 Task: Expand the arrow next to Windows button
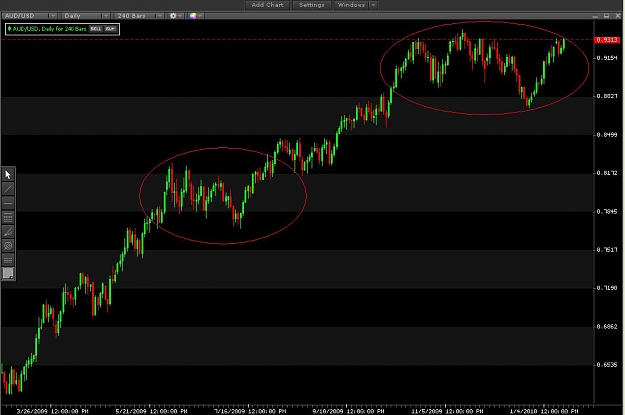click(x=373, y=5)
